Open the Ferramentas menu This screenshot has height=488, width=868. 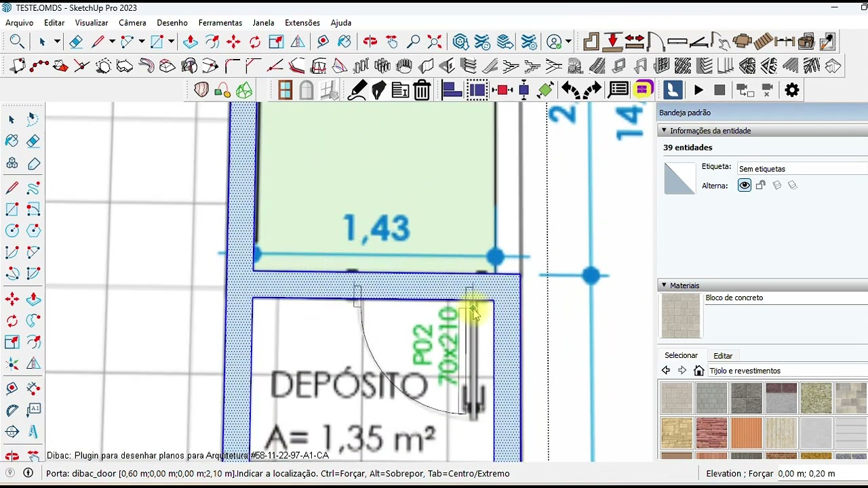220,22
